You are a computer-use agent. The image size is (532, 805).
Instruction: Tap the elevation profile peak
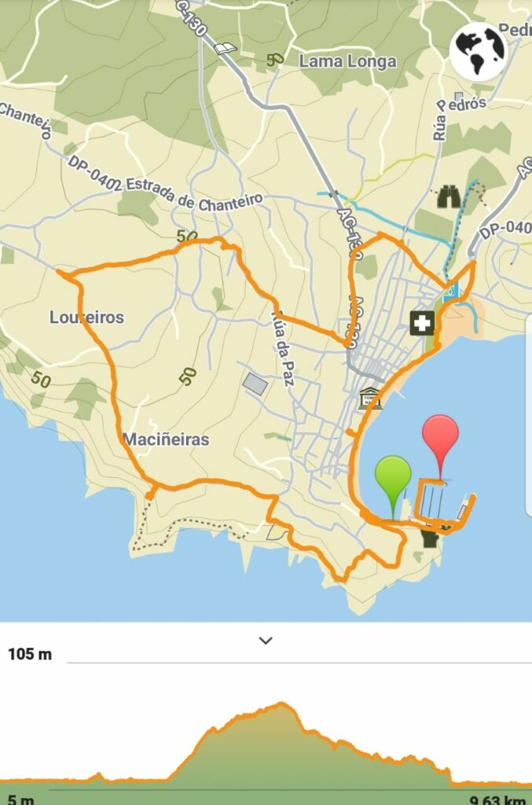pos(281,704)
